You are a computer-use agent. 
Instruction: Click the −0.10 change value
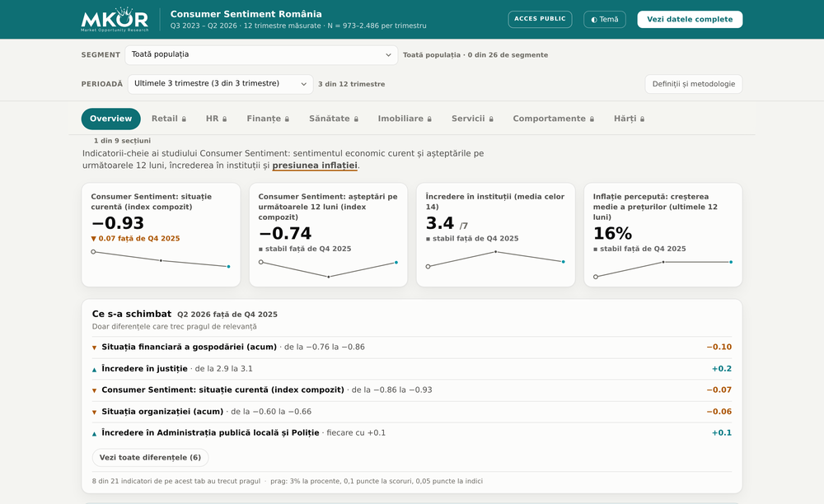click(x=719, y=347)
